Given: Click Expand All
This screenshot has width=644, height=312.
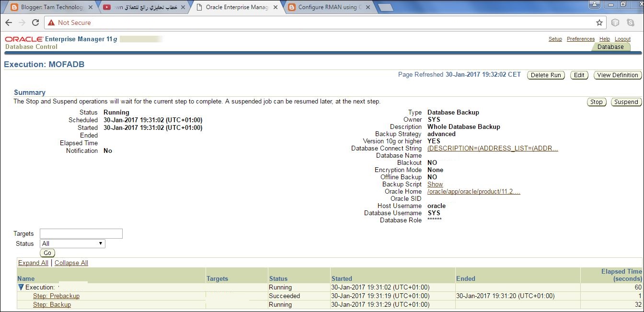Looking at the screenshot, I should pos(33,263).
